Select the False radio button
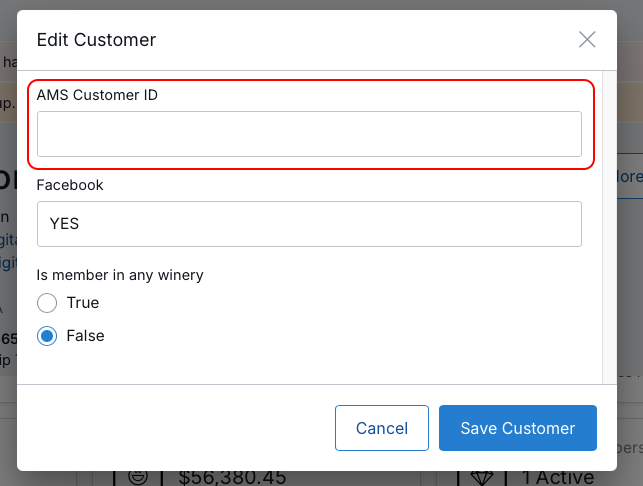Screen dimensions: 643x486 [x=47, y=336]
